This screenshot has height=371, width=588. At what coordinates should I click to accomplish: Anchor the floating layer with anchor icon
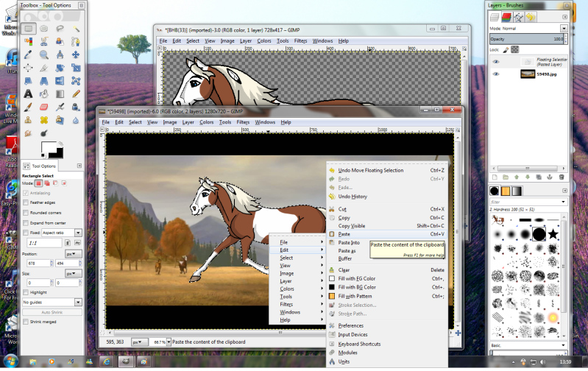pos(550,177)
